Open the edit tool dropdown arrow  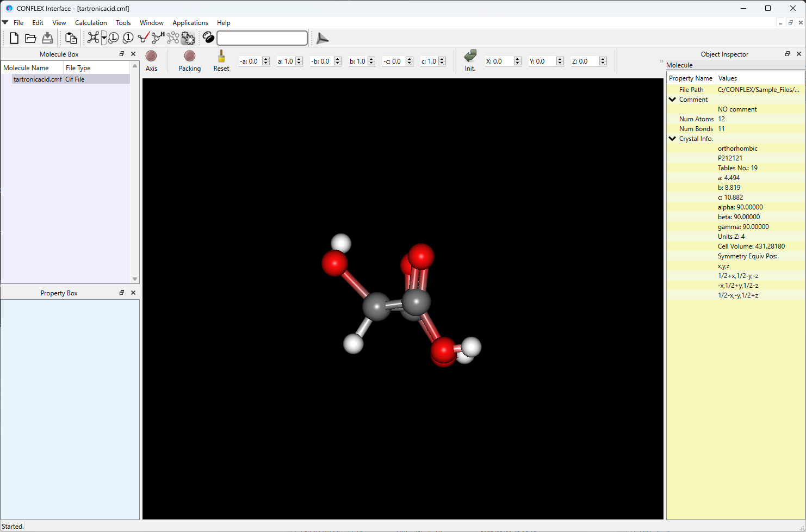tap(103, 38)
